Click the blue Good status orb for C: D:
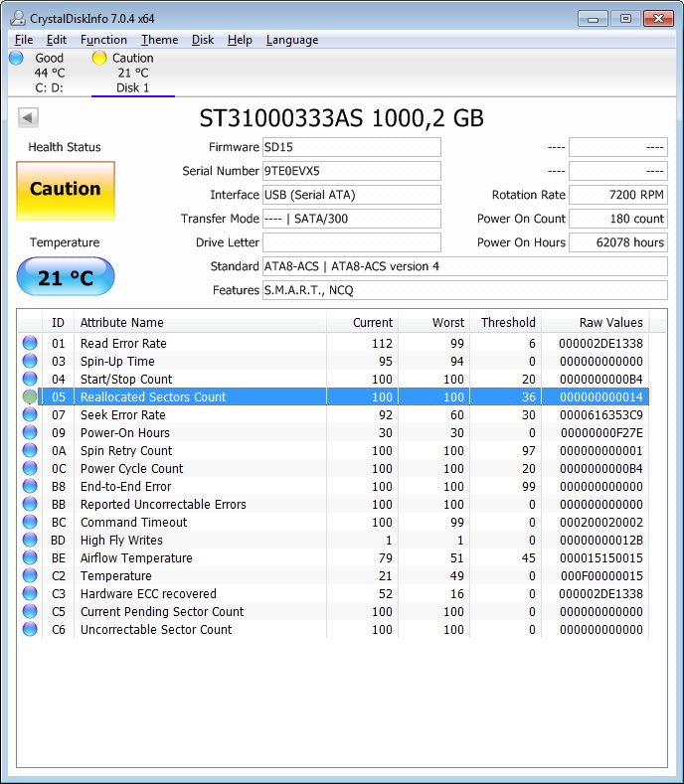This screenshot has height=784, width=684. tap(17, 58)
